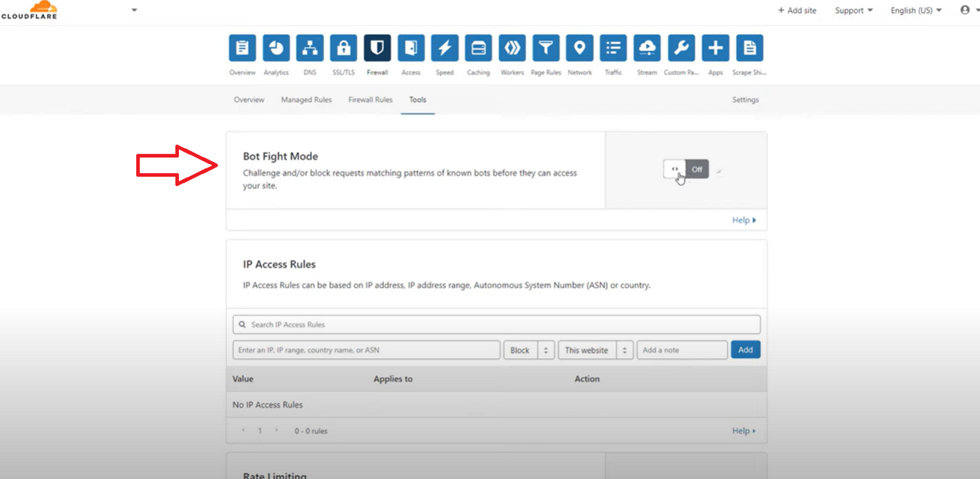Open the Custom Pages wrench icon
This screenshot has width=980, height=479.
(x=681, y=48)
